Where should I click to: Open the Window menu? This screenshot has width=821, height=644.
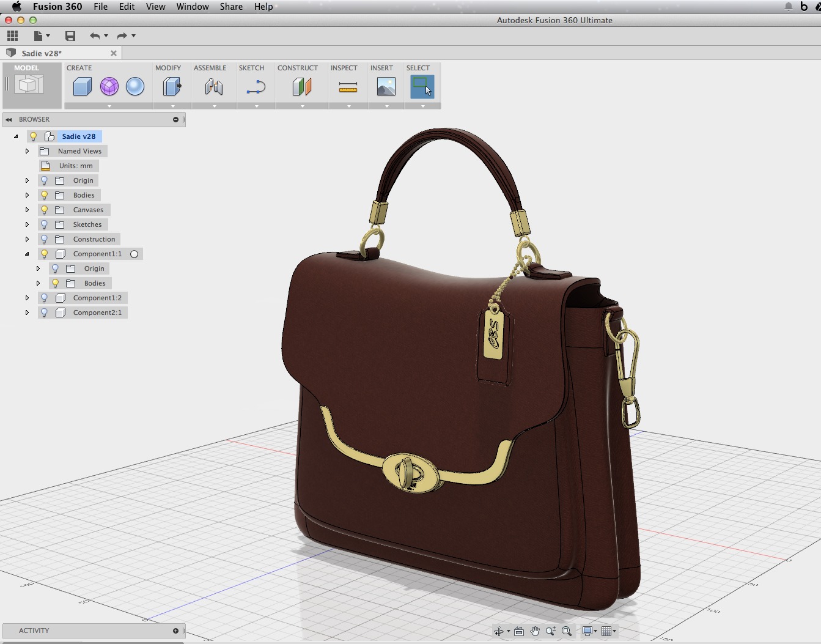tap(193, 7)
